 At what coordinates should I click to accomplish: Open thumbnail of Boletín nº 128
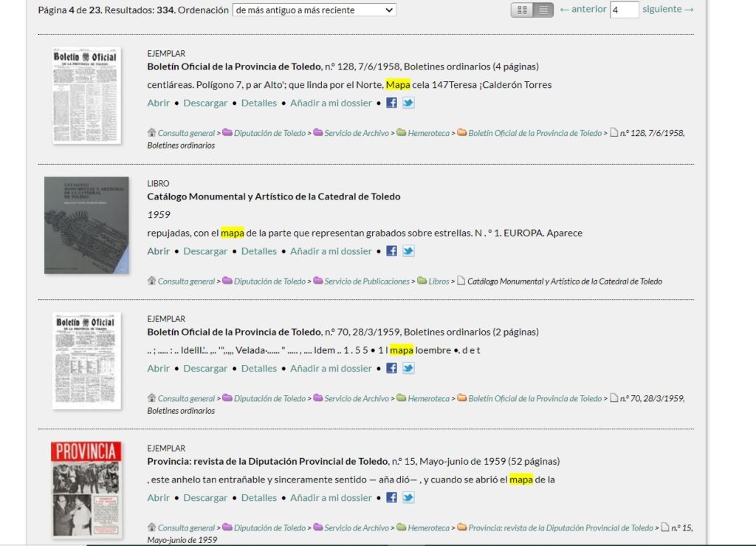(87, 95)
